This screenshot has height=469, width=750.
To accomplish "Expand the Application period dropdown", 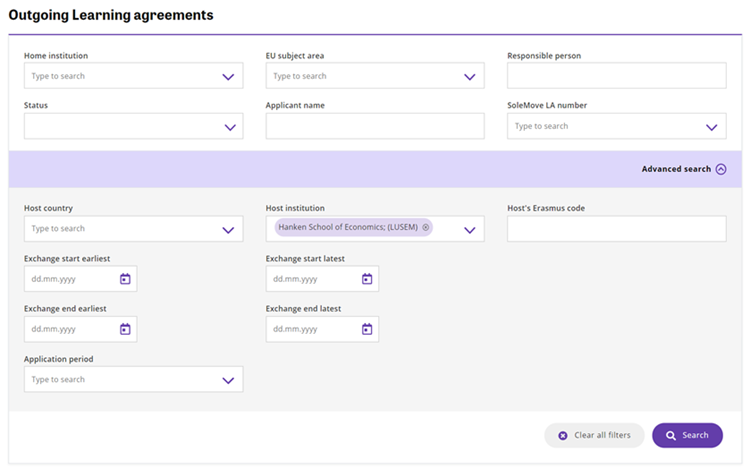I will [x=228, y=381].
